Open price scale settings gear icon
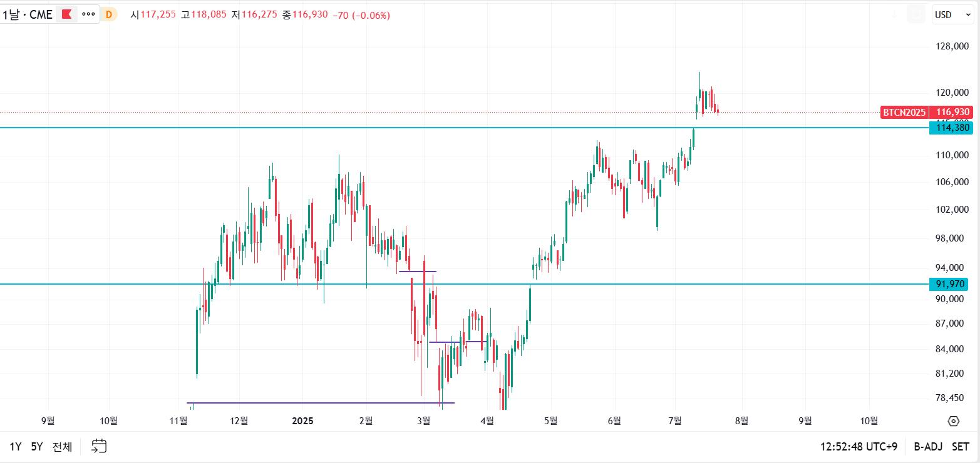980x463 pixels. (954, 420)
